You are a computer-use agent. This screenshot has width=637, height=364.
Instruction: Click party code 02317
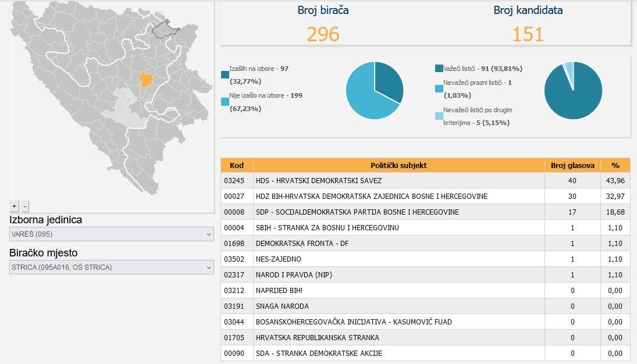[x=234, y=274]
